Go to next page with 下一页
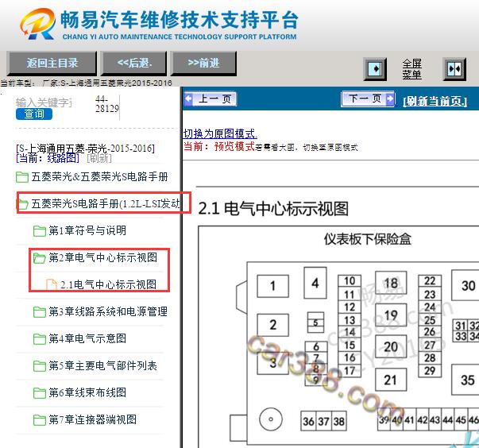This screenshot has height=448, width=479. point(368,99)
